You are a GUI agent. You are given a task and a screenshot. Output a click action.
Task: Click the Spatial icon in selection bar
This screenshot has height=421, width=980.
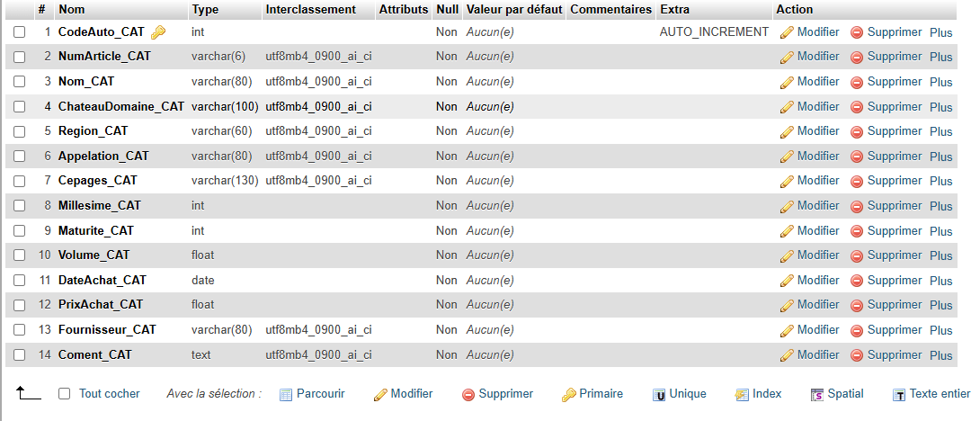click(817, 395)
